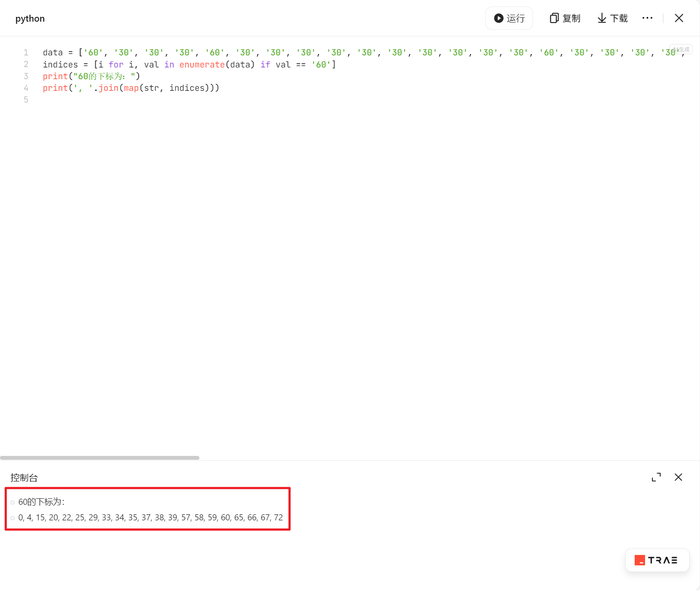
Task: Download the code via 下载
Action: (x=613, y=18)
